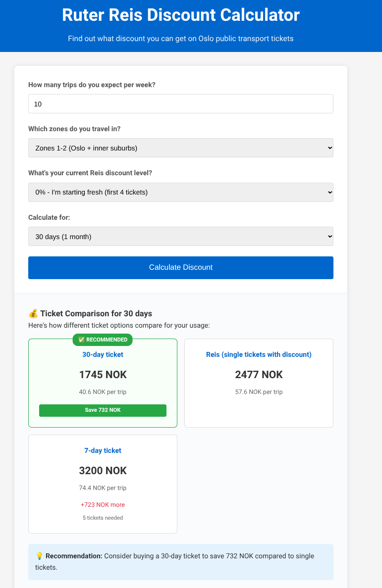Click the green RECOMMENDED badge

103,340
